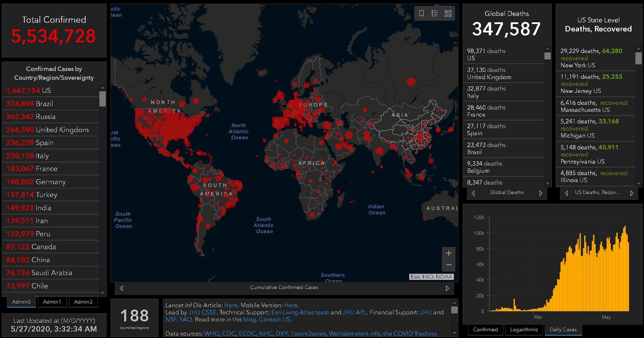The image size is (644, 338).
Task: Show Logarithmic chart tab
Action: point(524,330)
